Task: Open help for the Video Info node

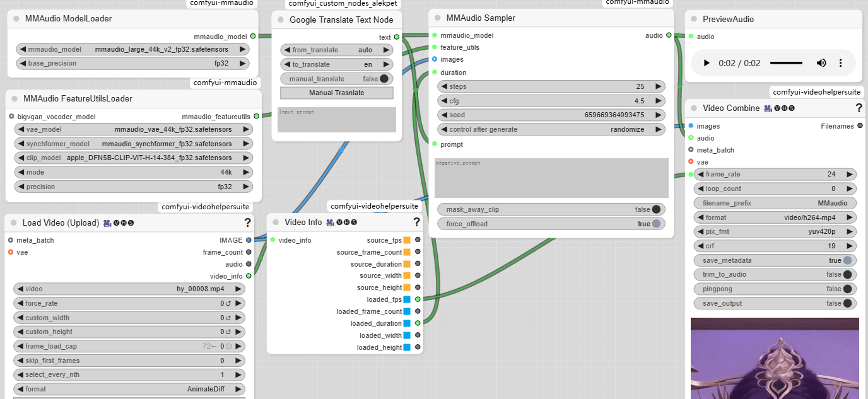Action: point(416,222)
